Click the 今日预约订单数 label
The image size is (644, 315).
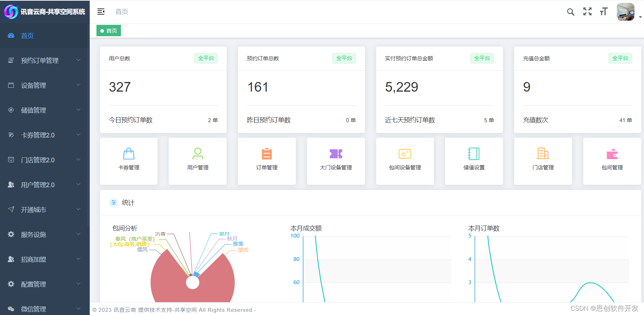pyautogui.click(x=131, y=120)
